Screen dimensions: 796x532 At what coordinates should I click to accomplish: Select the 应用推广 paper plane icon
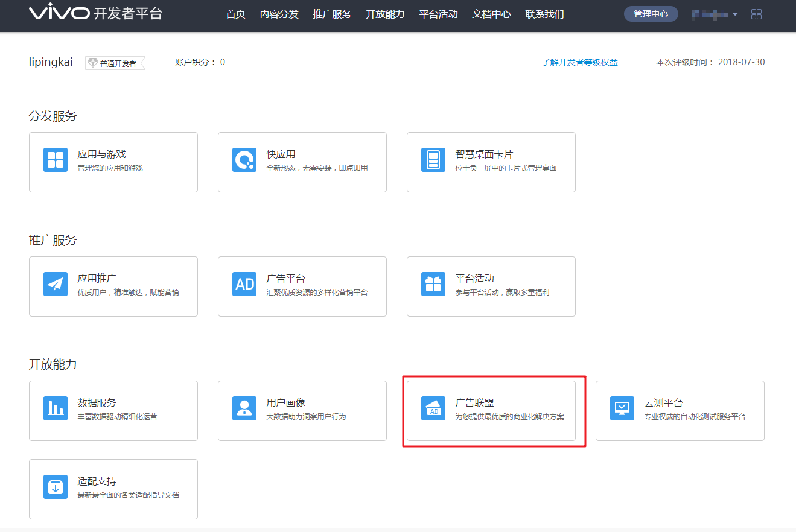[56, 284]
